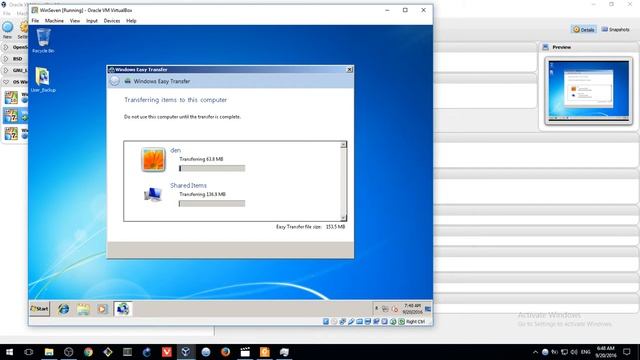
Task: Click the Snapshots button in VirtualBox Manager
Action: (616, 29)
